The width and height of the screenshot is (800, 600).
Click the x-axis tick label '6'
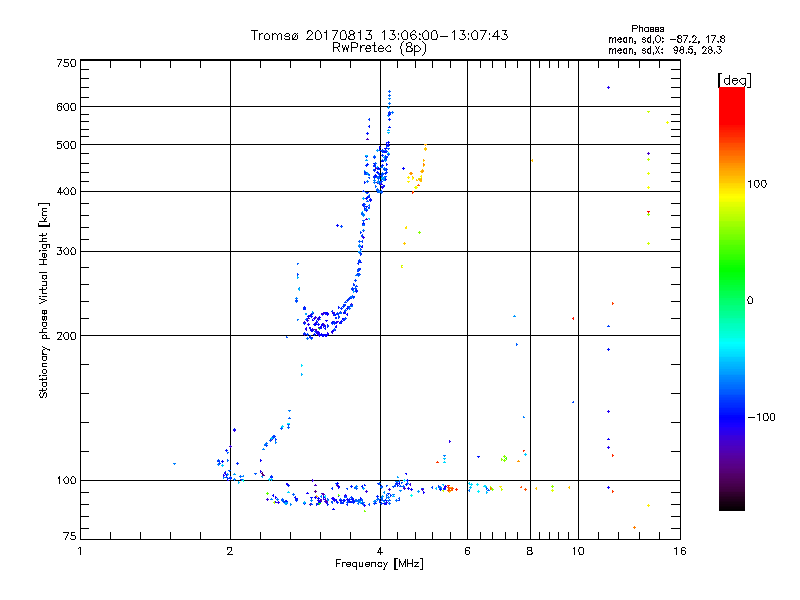(467, 551)
